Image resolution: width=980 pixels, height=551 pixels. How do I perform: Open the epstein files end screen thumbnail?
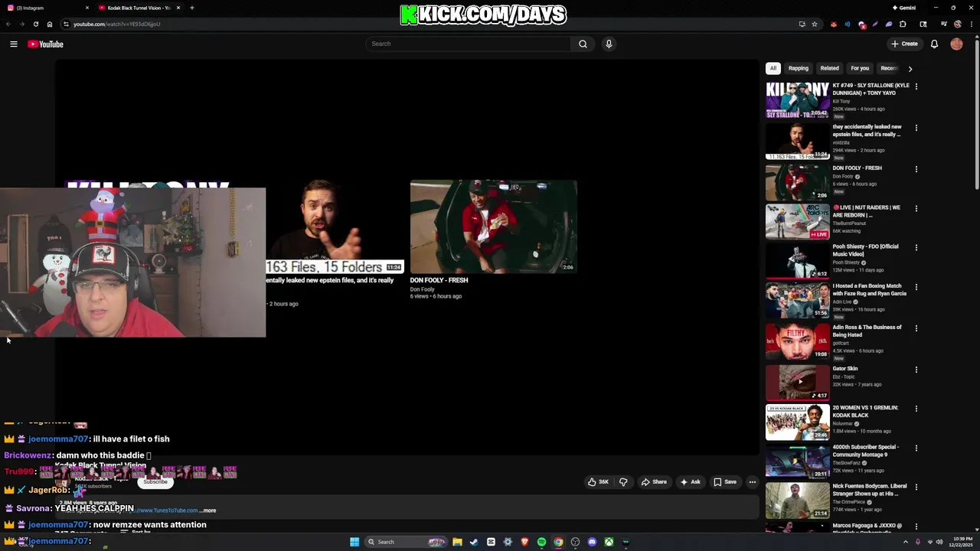coord(335,227)
